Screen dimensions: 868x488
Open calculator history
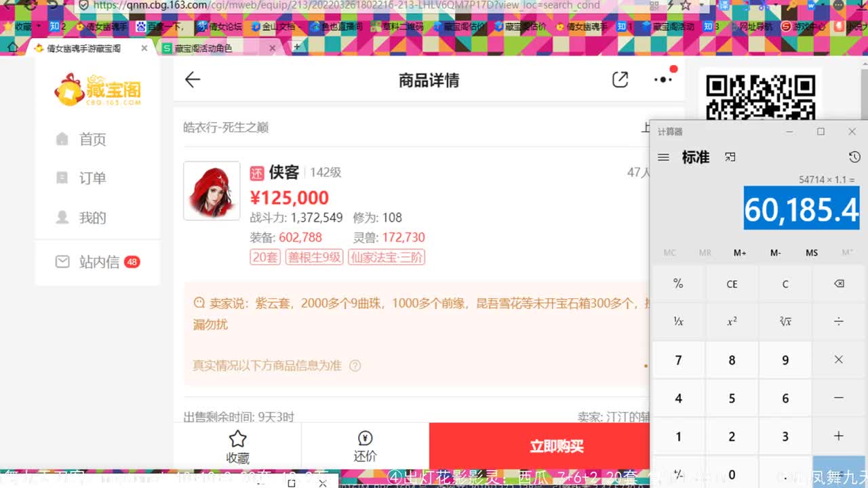[854, 157]
